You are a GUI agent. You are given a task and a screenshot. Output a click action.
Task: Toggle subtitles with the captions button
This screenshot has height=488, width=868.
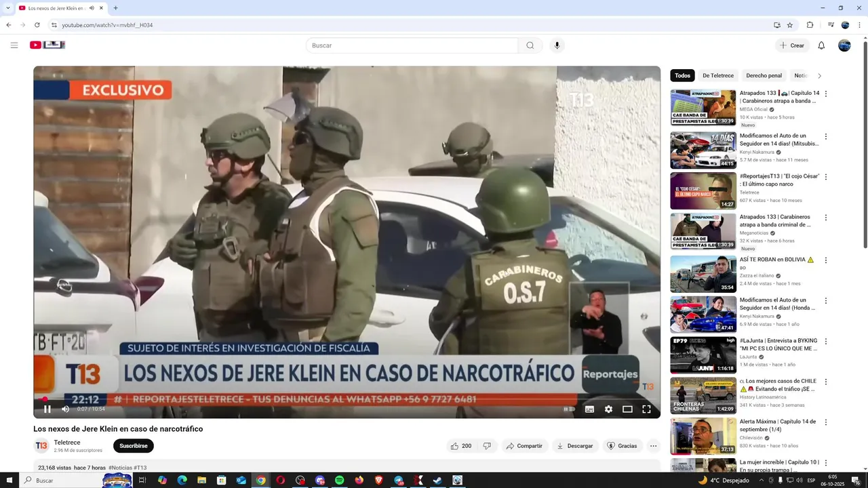pos(589,409)
